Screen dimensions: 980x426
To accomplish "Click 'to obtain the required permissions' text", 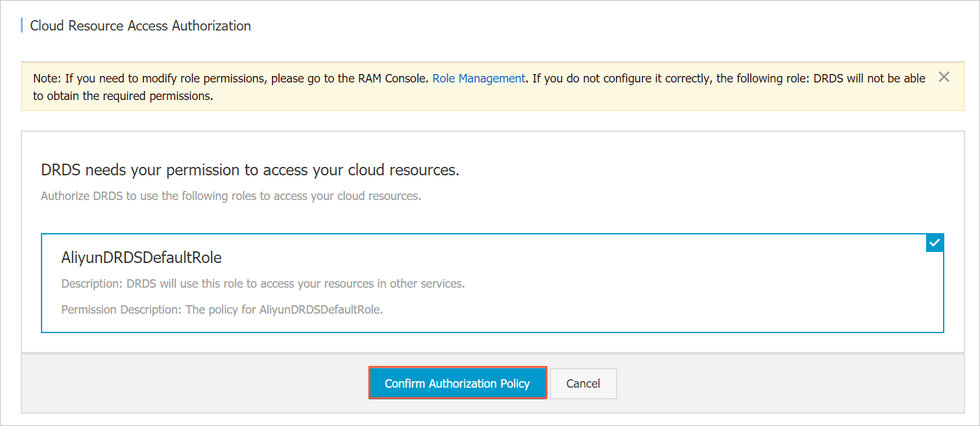I will tap(123, 96).
